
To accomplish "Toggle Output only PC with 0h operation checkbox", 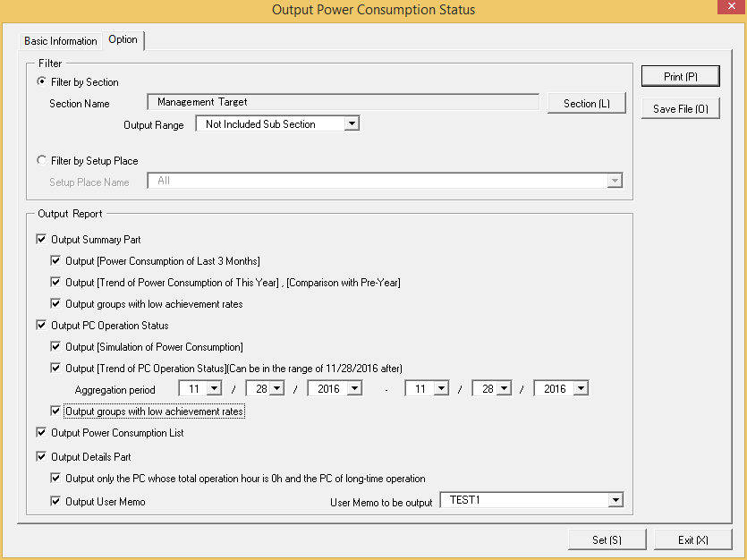I will [x=55, y=478].
